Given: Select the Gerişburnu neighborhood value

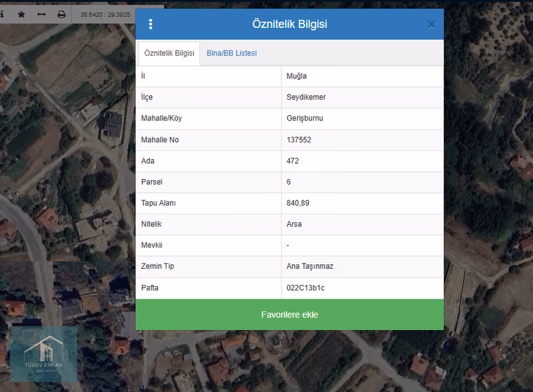Looking at the screenshot, I should [x=304, y=118].
